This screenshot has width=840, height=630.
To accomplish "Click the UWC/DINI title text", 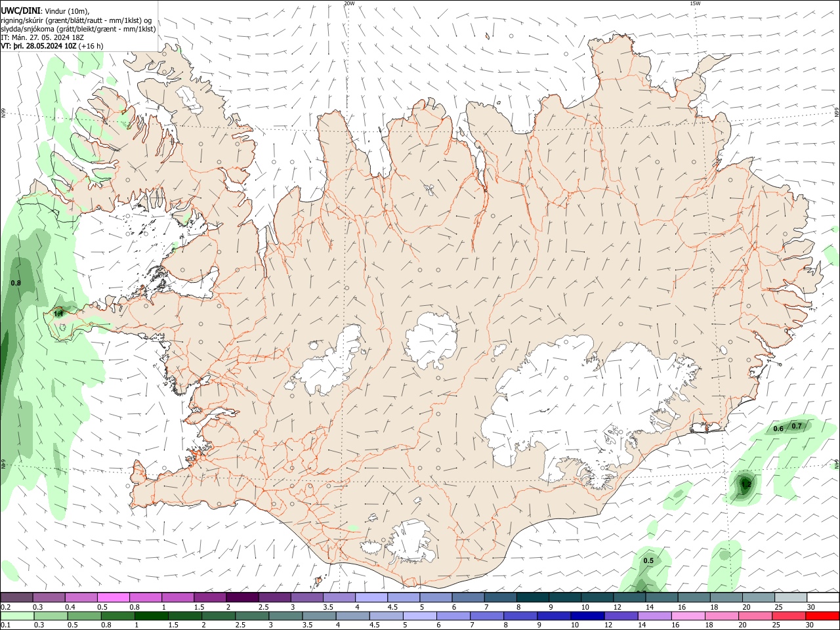I will pos(20,10).
